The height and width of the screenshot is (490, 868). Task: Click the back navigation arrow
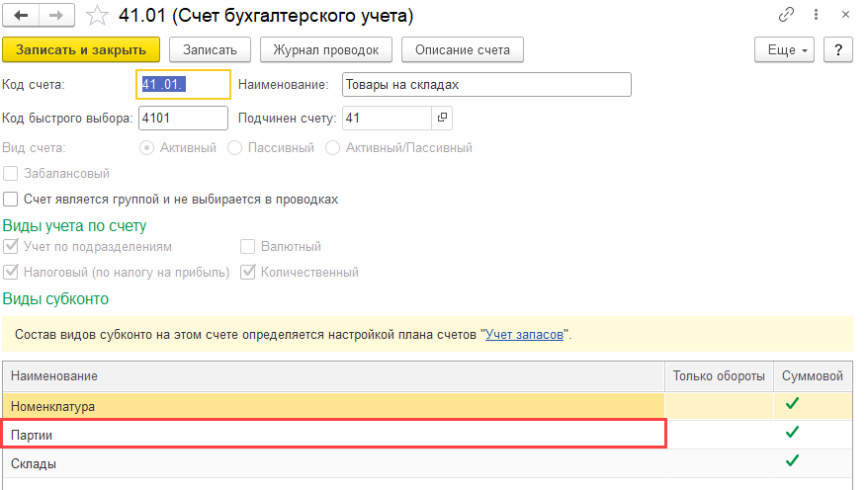(21, 16)
